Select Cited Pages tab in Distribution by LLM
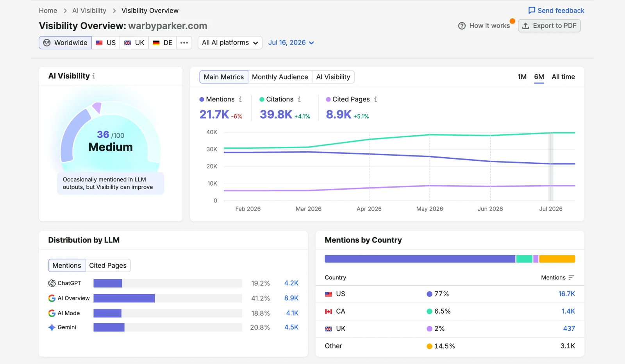 [108, 265]
